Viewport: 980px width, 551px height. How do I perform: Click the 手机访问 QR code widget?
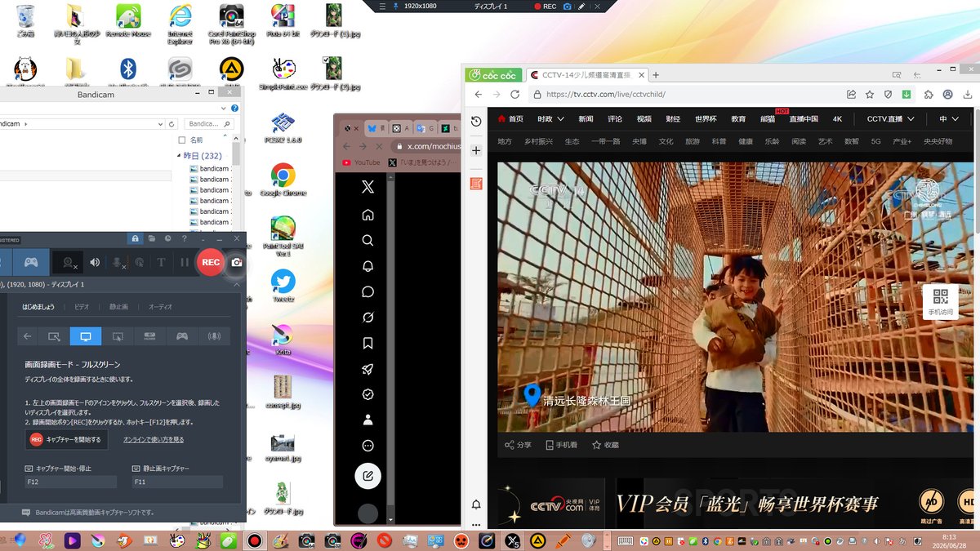(940, 302)
